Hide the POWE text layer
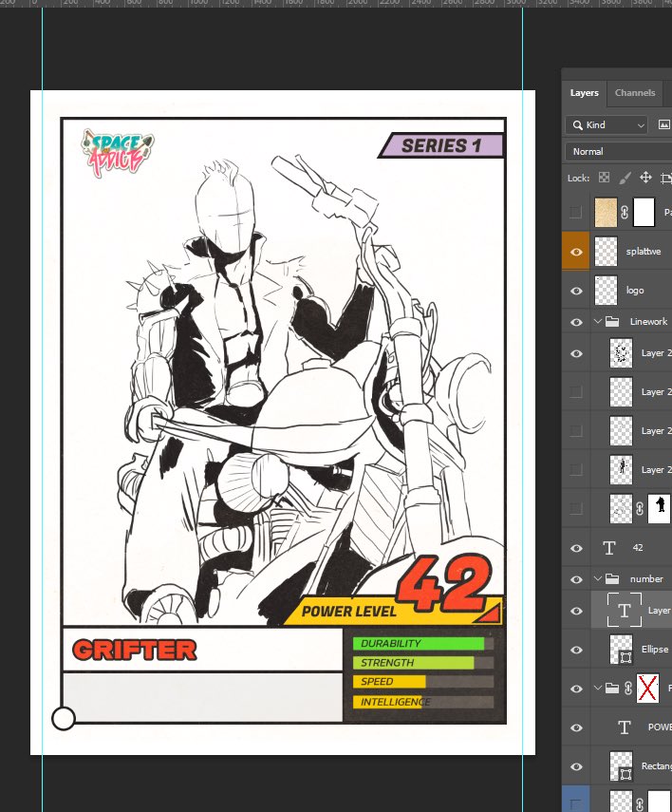Viewport: 672px width, 812px height. pyautogui.click(x=576, y=727)
